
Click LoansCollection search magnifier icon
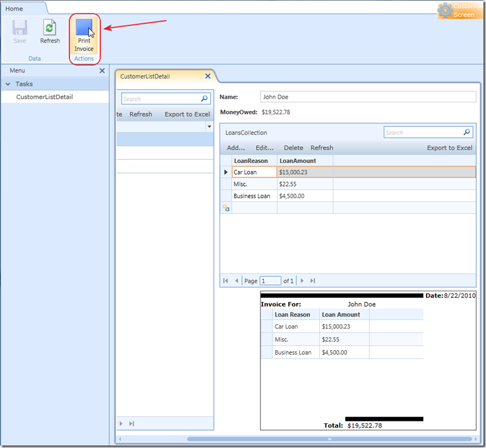pyautogui.click(x=466, y=133)
